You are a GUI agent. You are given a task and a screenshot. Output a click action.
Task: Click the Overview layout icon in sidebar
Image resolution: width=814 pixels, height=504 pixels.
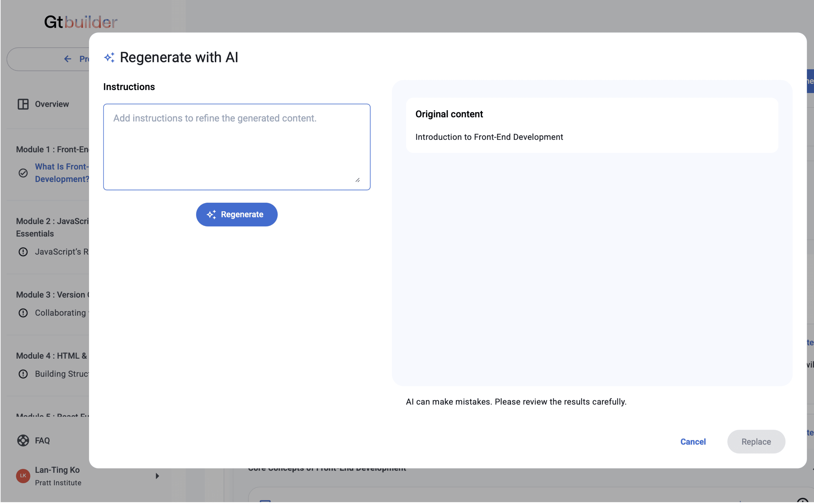click(x=23, y=104)
